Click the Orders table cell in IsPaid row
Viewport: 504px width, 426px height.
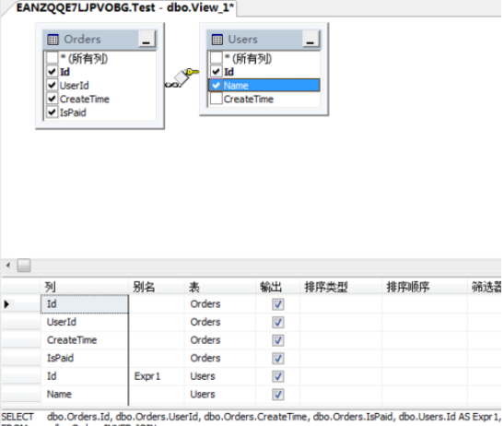click(x=220, y=358)
